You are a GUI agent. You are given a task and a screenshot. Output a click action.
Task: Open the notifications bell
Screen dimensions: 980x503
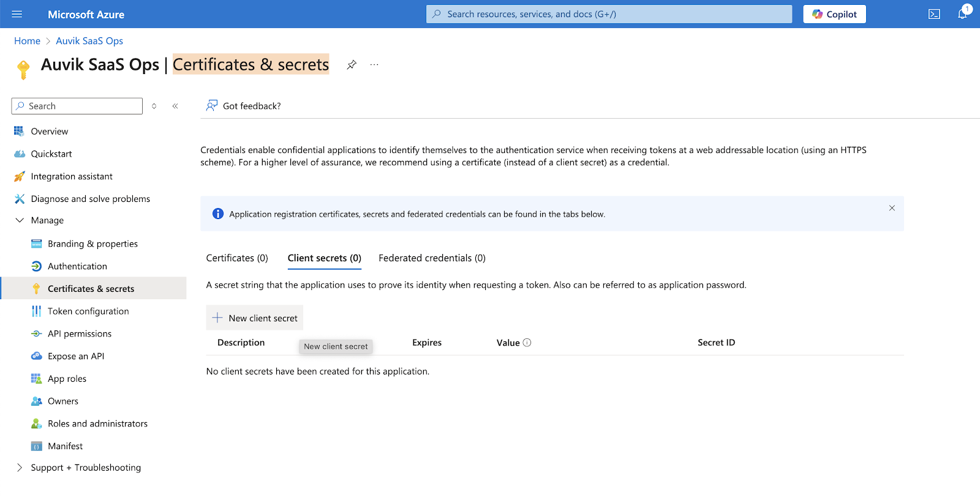pos(962,14)
